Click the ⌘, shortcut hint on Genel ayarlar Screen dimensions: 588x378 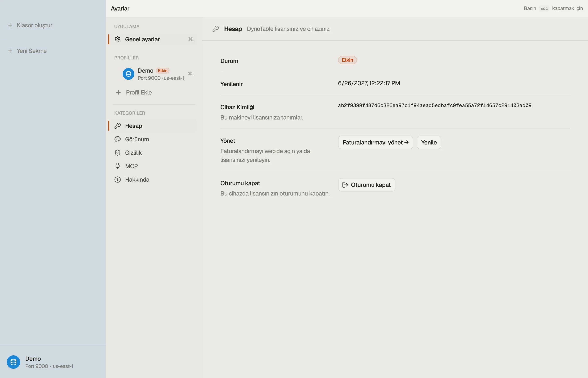point(191,39)
